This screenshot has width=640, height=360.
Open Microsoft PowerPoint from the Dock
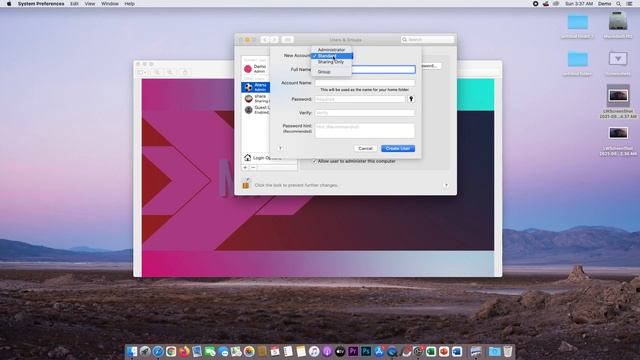point(444,351)
